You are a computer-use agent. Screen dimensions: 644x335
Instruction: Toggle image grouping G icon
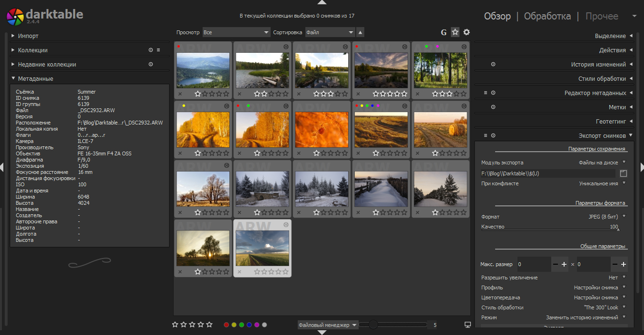(x=444, y=32)
